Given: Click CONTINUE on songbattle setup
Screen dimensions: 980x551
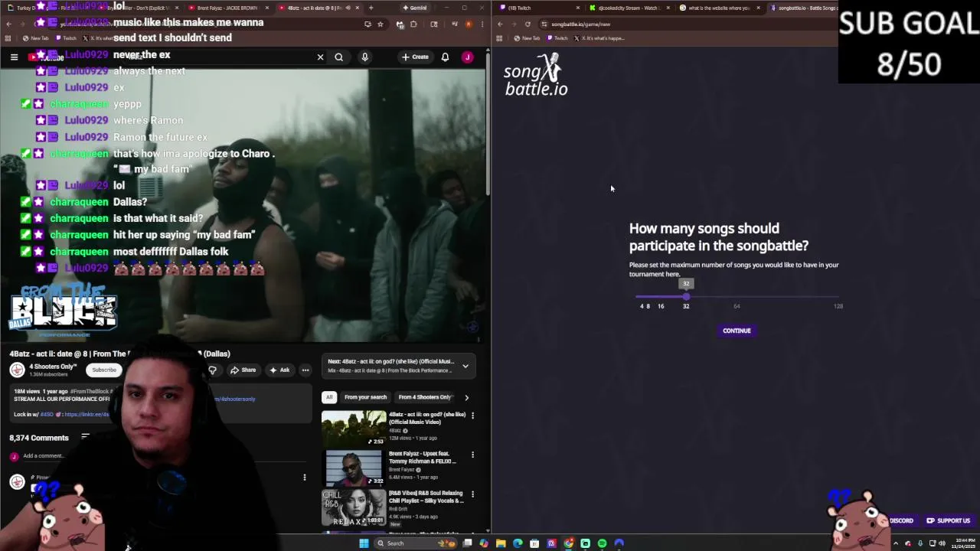Looking at the screenshot, I should (x=737, y=331).
